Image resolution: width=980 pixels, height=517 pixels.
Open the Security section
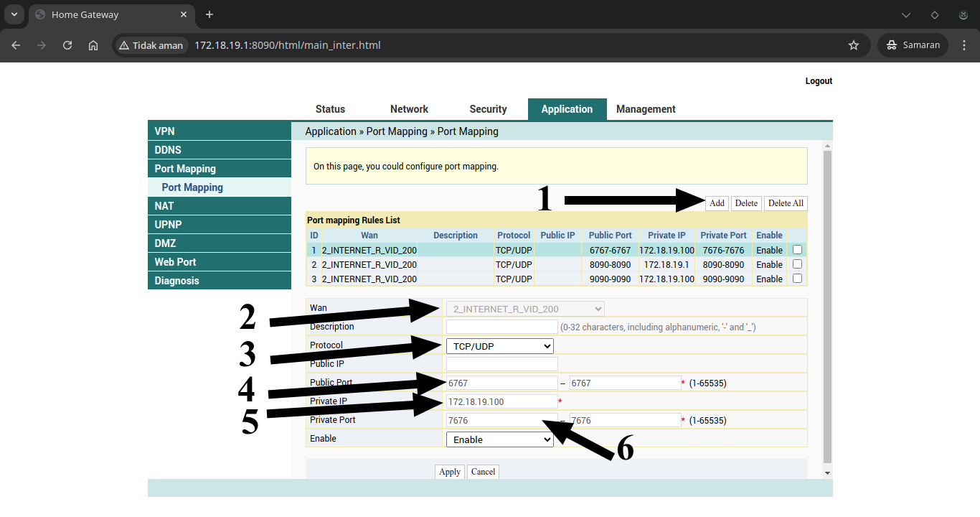click(488, 108)
